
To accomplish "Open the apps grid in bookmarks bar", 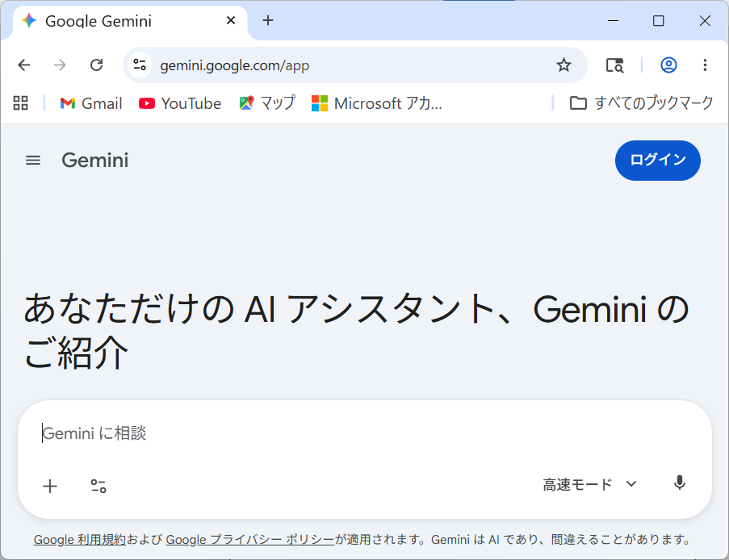I will click(20, 102).
